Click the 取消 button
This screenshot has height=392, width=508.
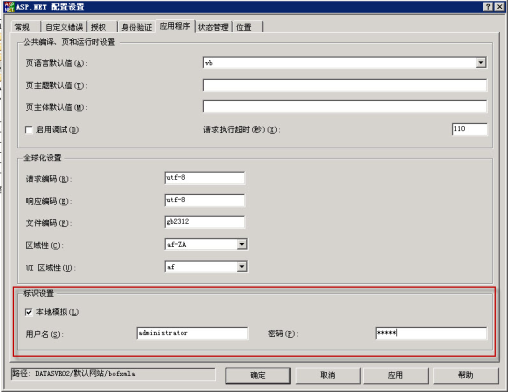coord(328,376)
